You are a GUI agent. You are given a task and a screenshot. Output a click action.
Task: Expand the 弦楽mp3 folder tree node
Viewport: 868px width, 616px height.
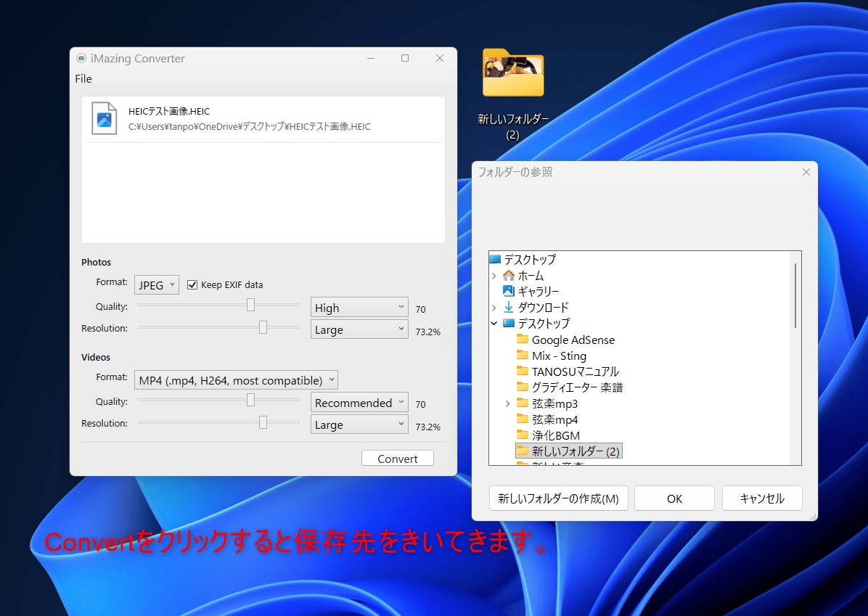pos(507,403)
